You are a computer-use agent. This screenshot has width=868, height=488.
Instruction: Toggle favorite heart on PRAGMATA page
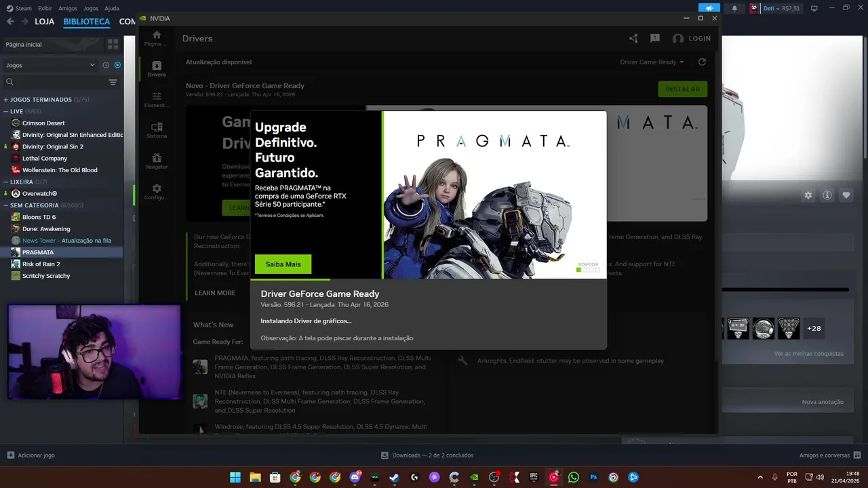(x=846, y=195)
